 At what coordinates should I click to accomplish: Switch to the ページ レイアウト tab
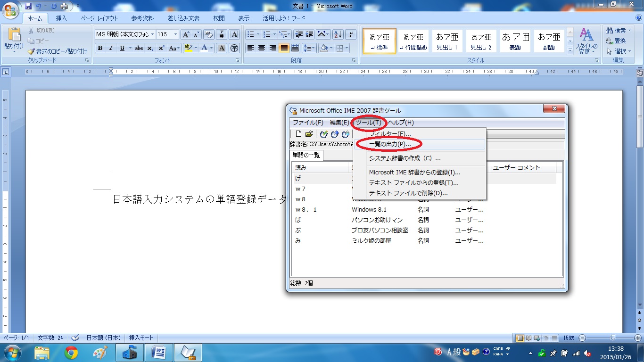pos(99,18)
